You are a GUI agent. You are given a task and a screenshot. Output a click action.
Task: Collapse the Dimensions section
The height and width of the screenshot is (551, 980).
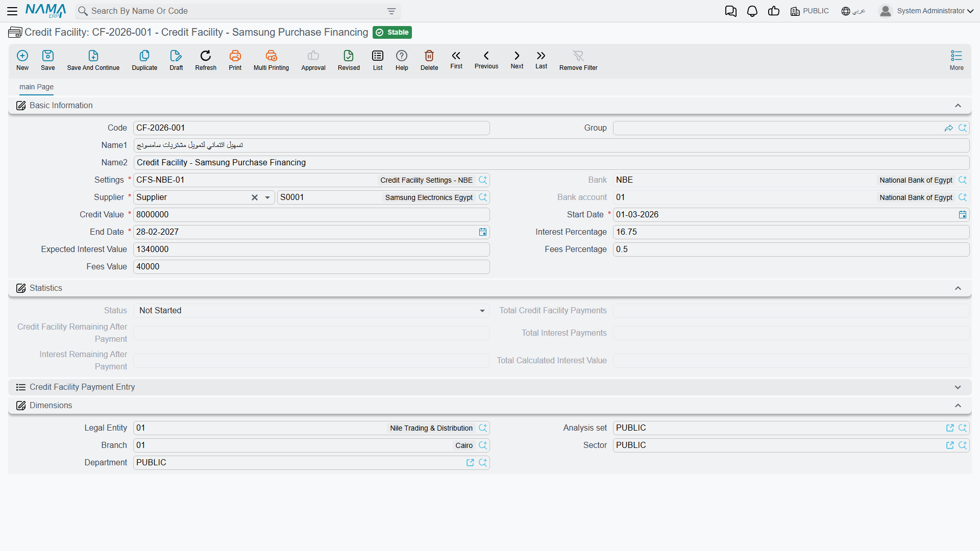tap(958, 406)
